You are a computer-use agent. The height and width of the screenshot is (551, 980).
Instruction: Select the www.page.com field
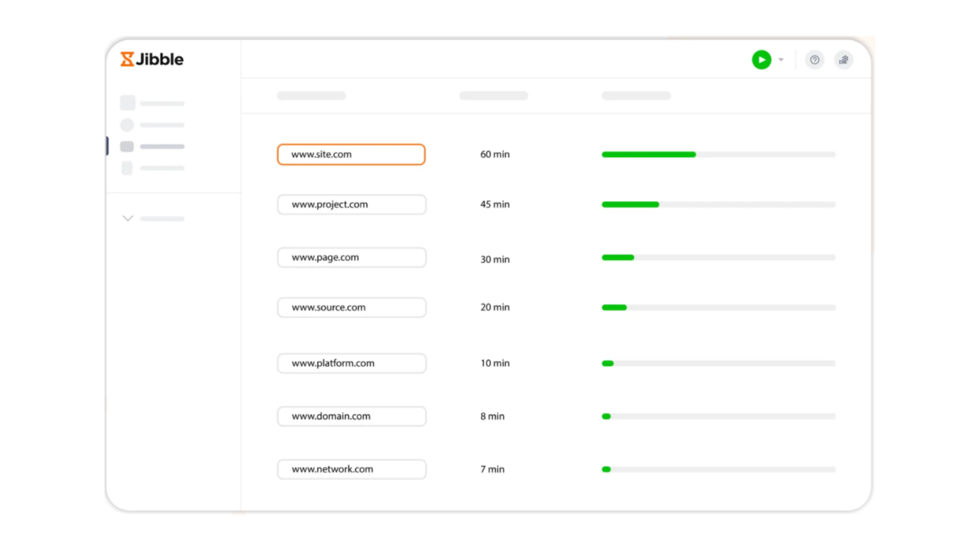coord(352,257)
